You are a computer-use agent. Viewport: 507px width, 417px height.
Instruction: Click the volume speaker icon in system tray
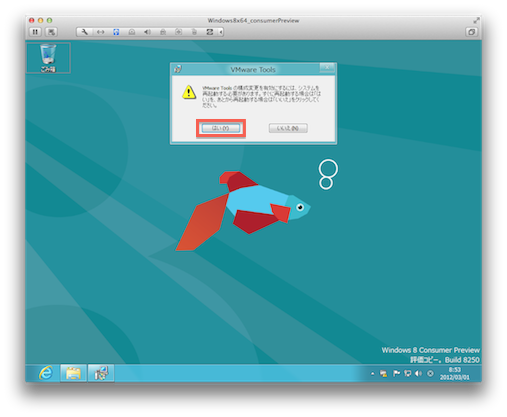(418, 374)
